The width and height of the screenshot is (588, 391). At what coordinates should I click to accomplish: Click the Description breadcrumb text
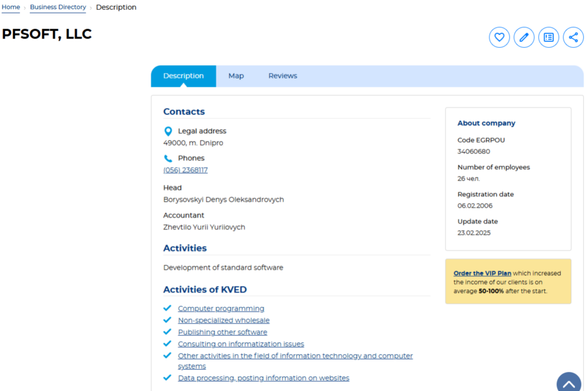pos(116,7)
